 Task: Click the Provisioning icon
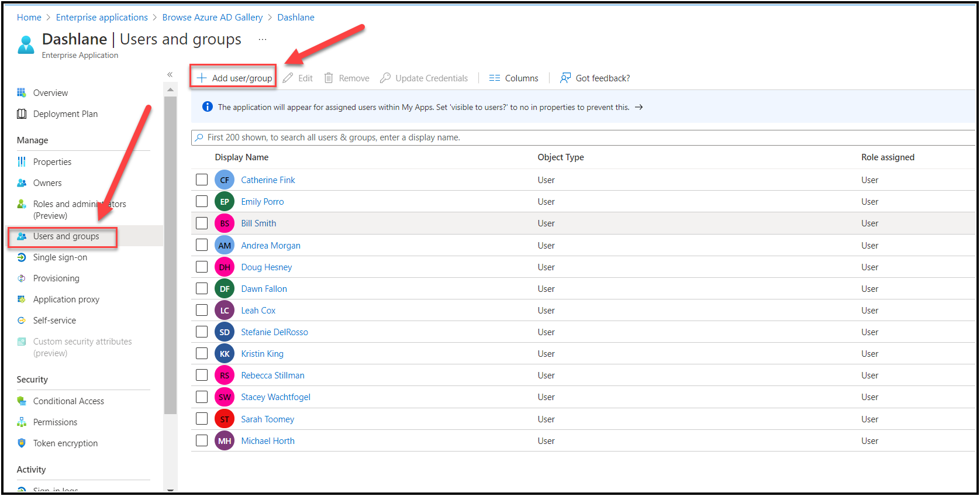22,278
